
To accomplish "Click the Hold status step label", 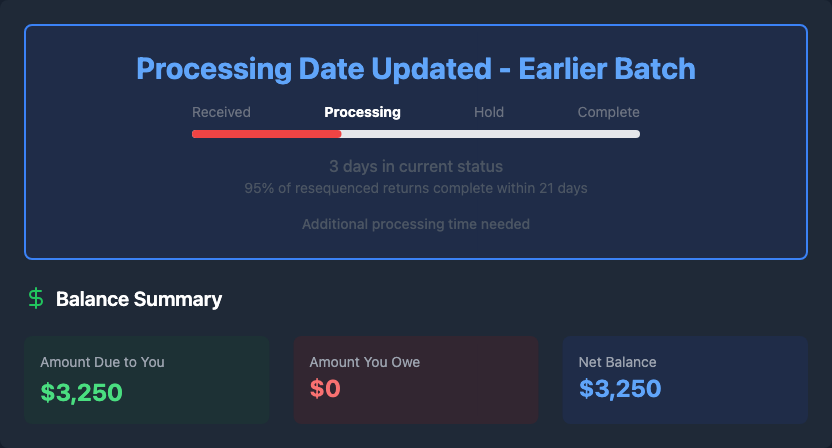I will [x=489, y=112].
